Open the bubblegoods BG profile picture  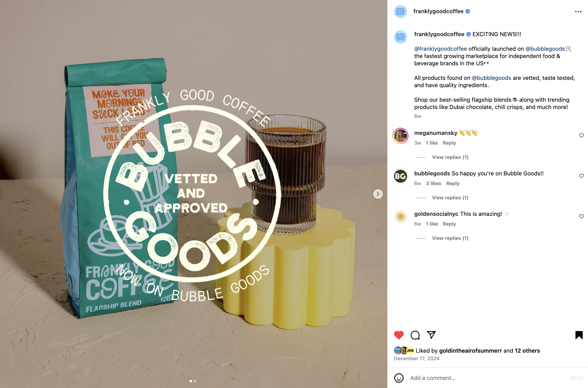[x=400, y=176]
